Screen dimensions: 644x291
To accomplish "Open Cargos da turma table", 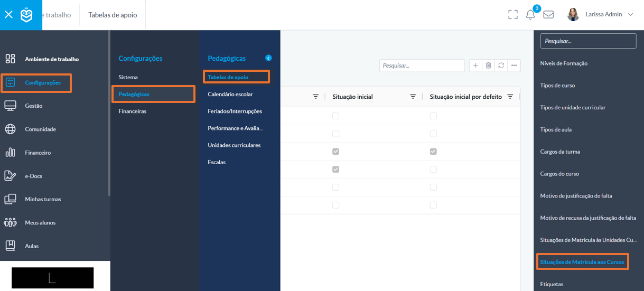I will 560,152.
